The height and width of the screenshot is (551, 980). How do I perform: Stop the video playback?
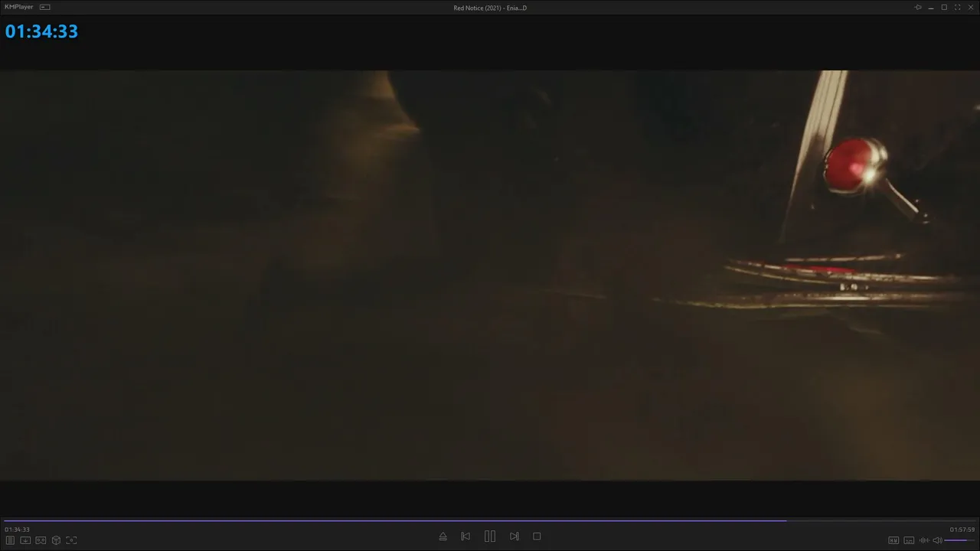pyautogui.click(x=537, y=536)
